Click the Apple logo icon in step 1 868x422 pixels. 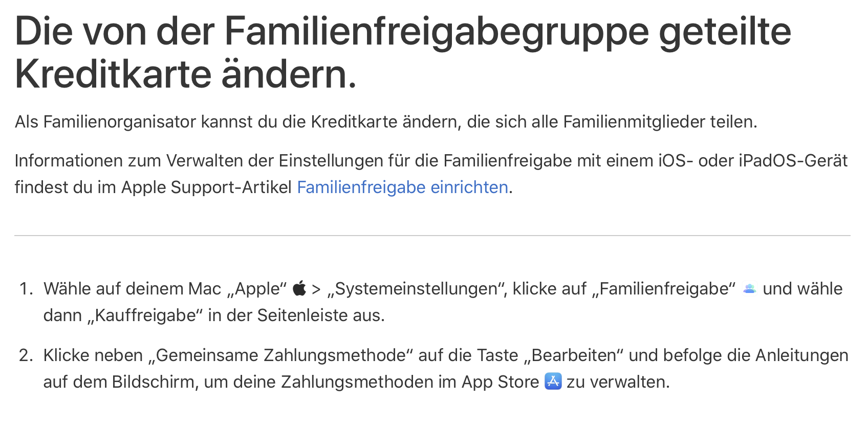tap(299, 288)
